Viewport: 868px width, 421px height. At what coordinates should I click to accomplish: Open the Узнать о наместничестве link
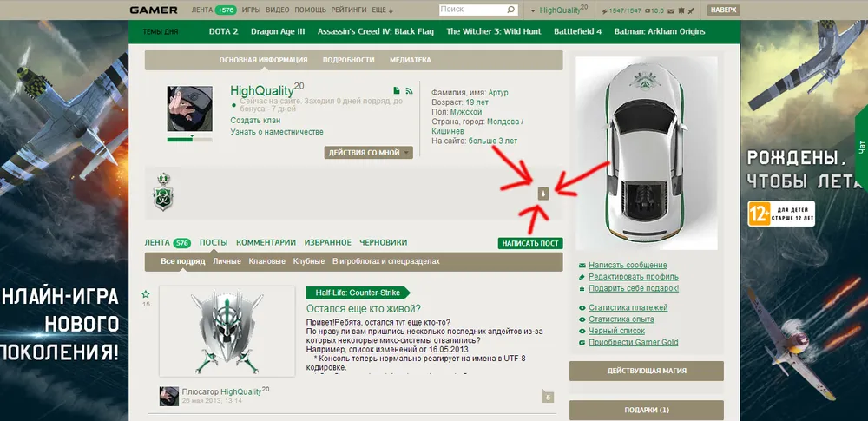click(277, 132)
